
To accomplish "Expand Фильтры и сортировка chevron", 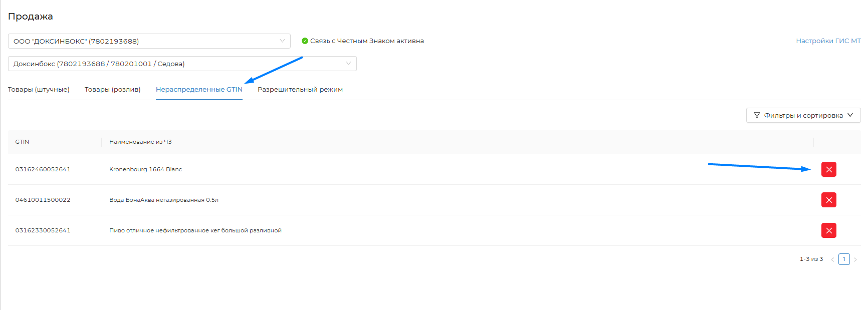I will point(850,115).
